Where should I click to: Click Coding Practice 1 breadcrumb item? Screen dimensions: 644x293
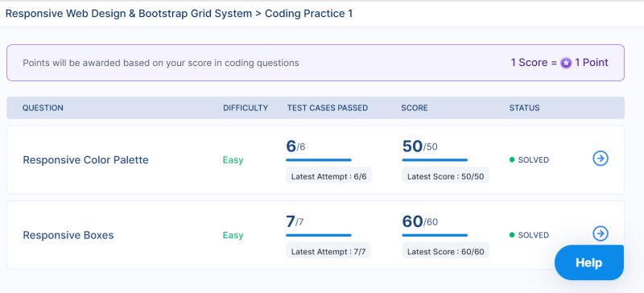pyautogui.click(x=308, y=14)
